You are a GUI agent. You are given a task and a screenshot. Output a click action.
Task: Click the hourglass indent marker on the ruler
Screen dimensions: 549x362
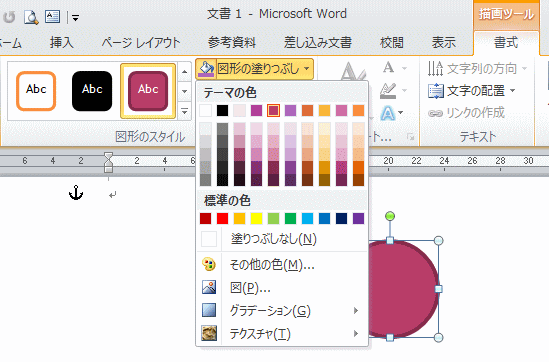109,162
